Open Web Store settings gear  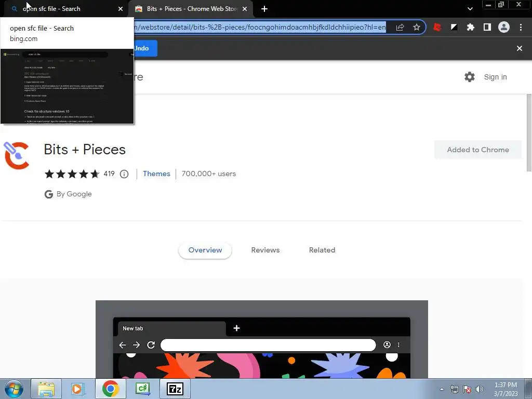tap(470, 77)
